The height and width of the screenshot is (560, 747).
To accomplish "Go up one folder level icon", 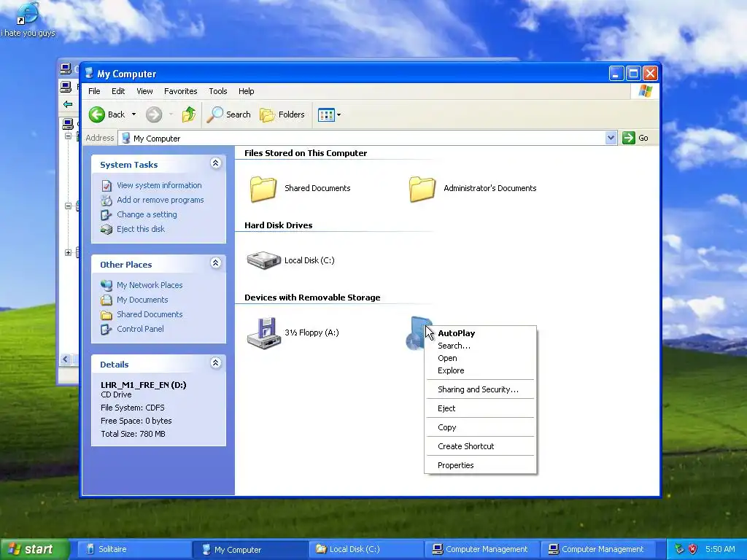I will (x=189, y=114).
